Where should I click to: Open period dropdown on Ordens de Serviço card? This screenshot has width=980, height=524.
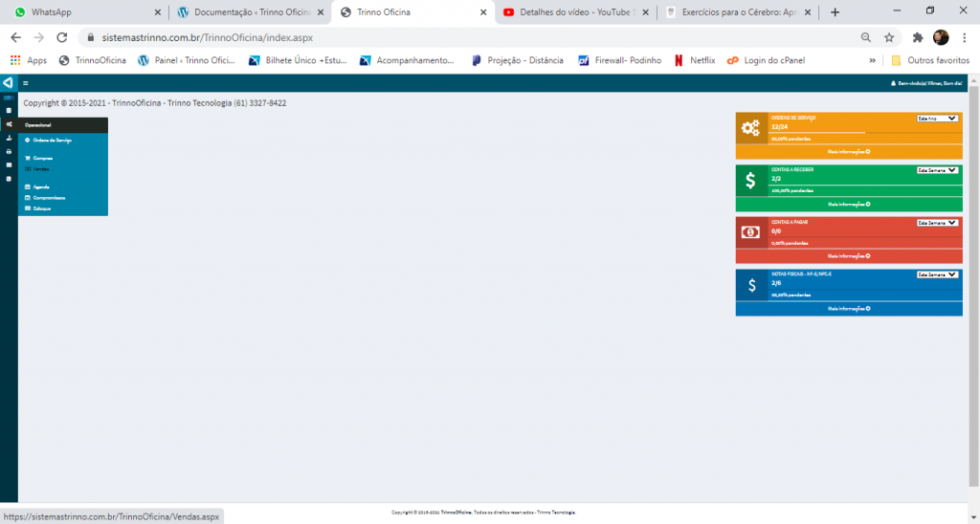[937, 119]
